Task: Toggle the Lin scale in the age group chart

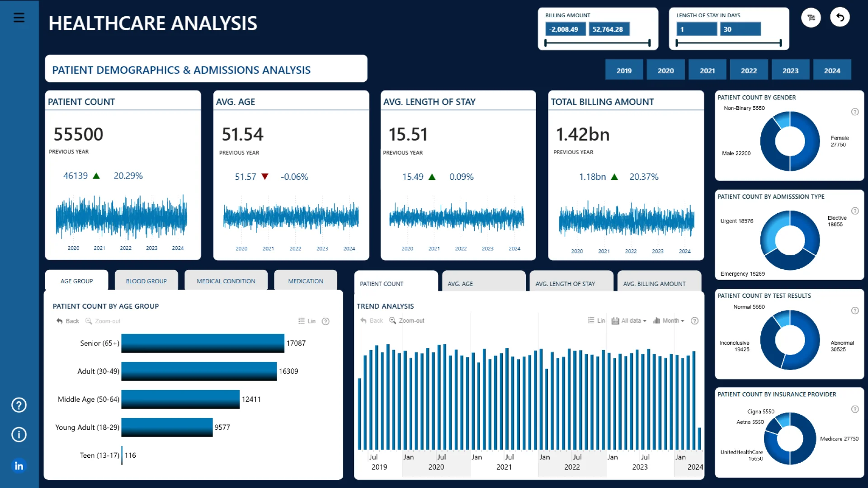Action: pos(307,321)
